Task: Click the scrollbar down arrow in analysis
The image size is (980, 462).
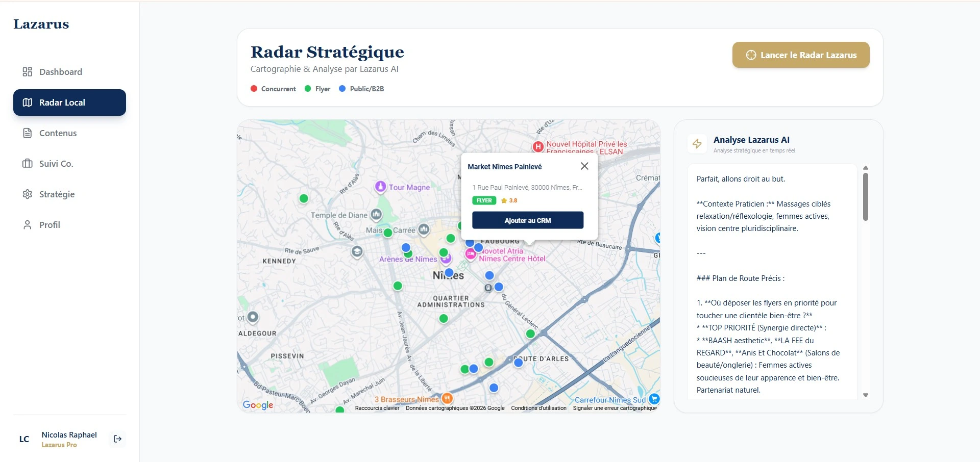Action: tap(866, 395)
